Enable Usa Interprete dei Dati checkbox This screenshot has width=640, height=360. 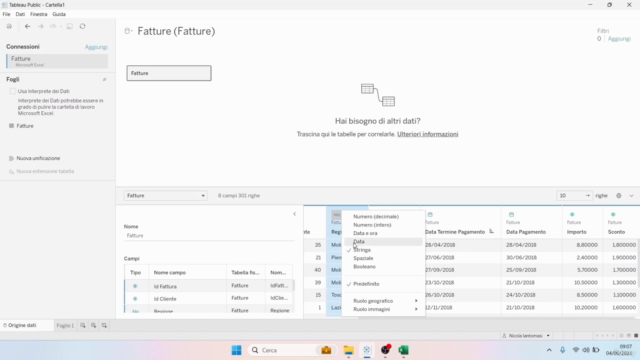tap(13, 91)
